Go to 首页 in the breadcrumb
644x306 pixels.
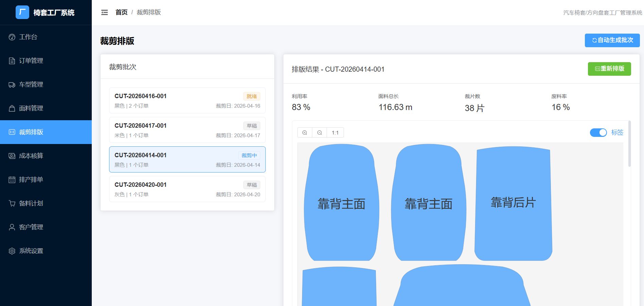point(121,12)
